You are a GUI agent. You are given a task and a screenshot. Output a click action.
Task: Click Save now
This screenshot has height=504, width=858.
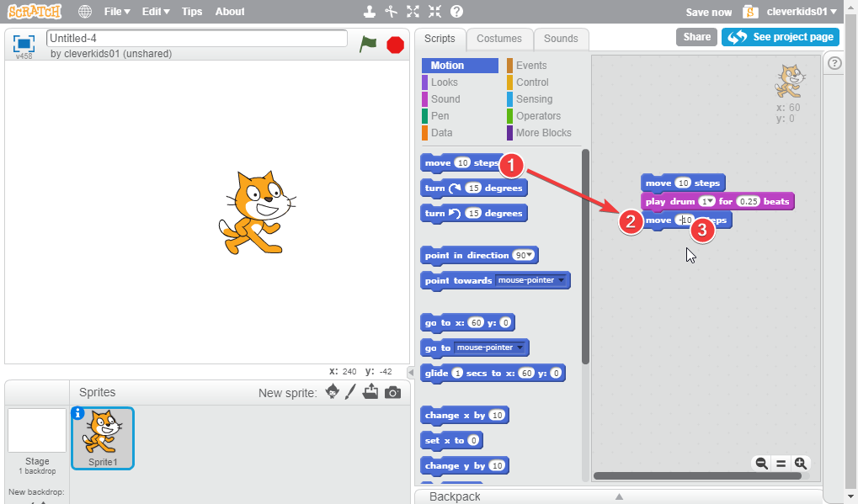click(x=709, y=12)
